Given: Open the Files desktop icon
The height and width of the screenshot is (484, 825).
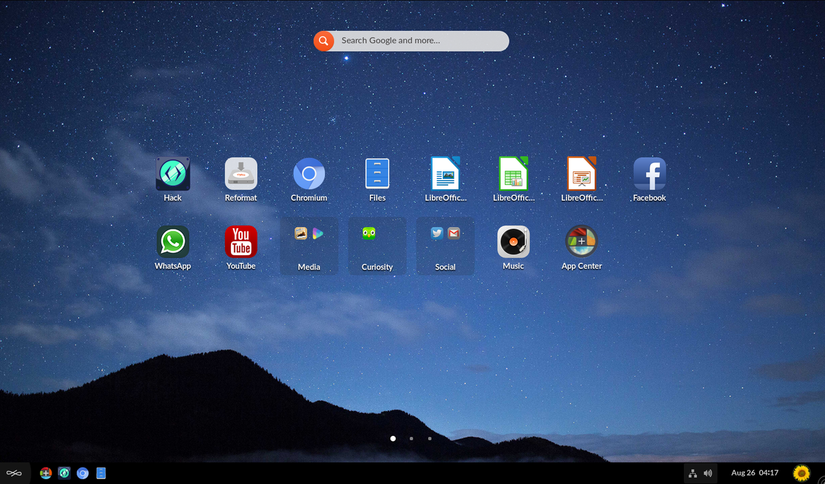Looking at the screenshot, I should [x=377, y=174].
